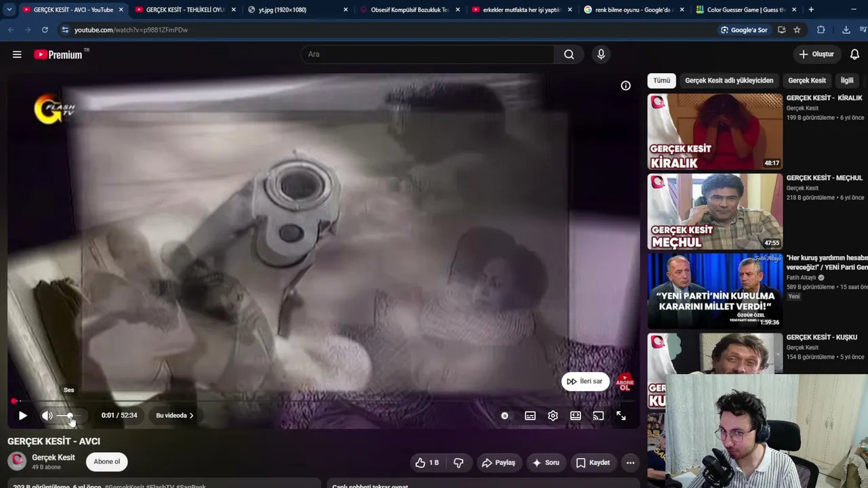The height and width of the screenshot is (488, 868).
Task: Click the magnifier search button
Action: [569, 54]
